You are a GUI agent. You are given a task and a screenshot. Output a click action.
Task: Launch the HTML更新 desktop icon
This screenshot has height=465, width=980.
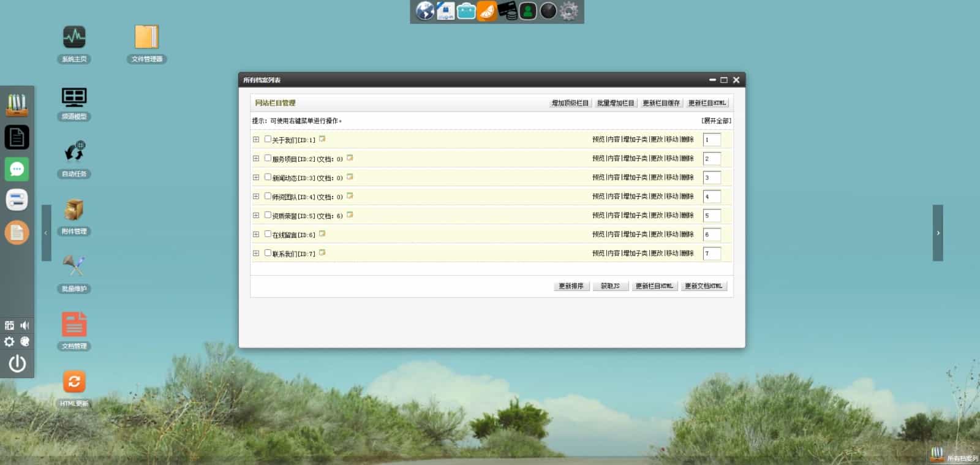click(x=74, y=382)
